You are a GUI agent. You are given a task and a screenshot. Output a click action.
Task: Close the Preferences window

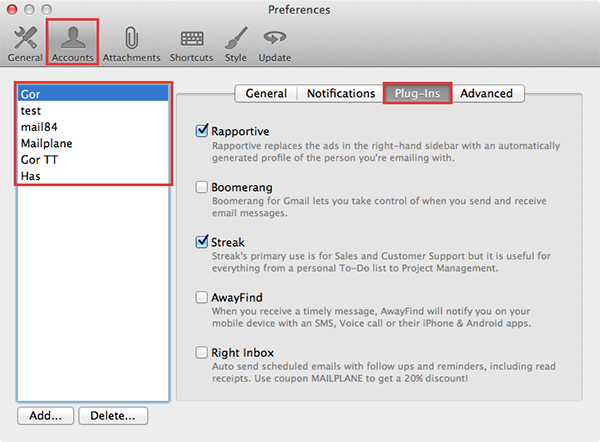pyautogui.click(x=12, y=9)
